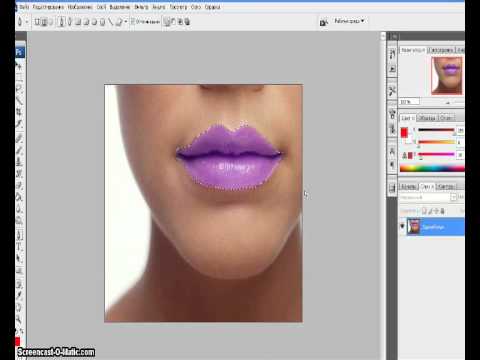Screen dimensions: 480x360
Task: Select the Zoom tool
Action: pyautogui.click(x=19, y=319)
